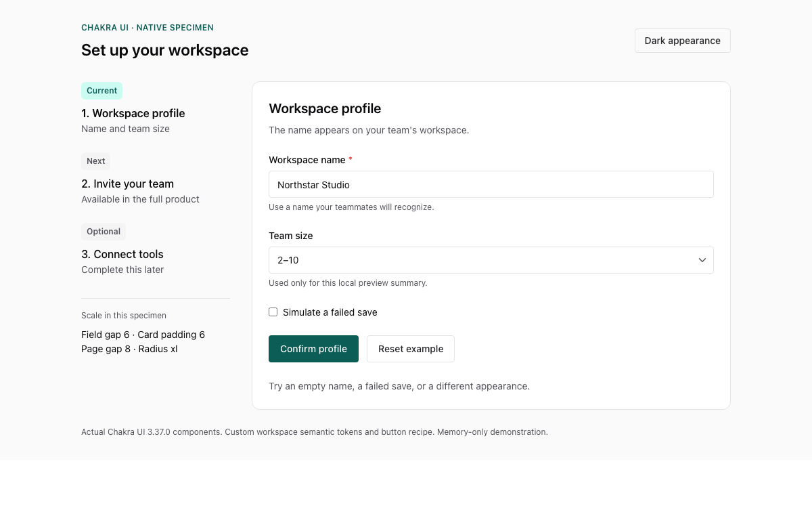Viewport: 812px width, 508px height.
Task: Click "The name appears on your team's workspace" text
Action: point(369,130)
